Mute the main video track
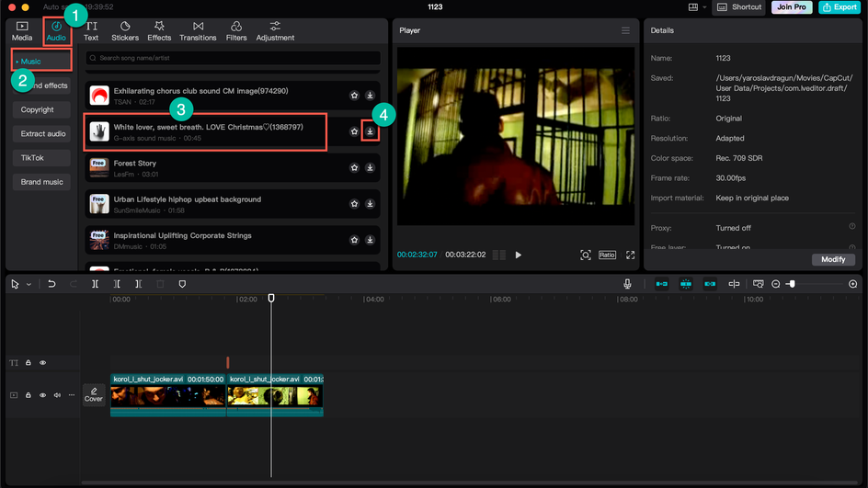 (57, 395)
